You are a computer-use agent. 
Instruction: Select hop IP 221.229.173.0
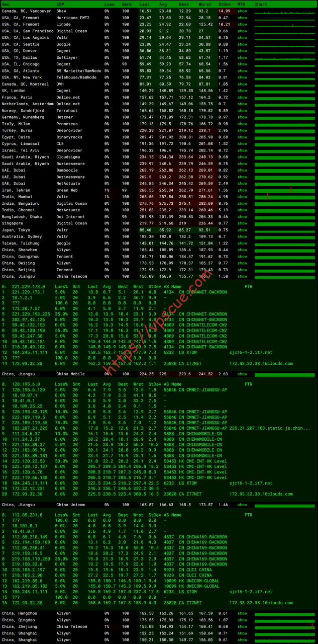28,287
